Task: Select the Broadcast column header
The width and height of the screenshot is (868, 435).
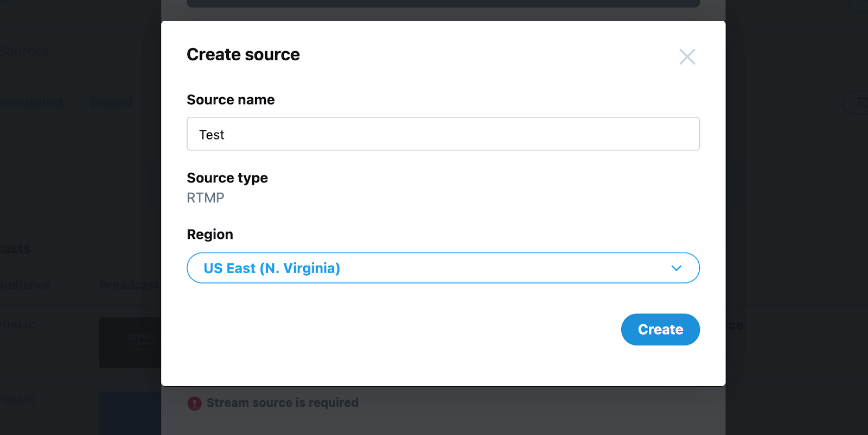Action: 130,285
